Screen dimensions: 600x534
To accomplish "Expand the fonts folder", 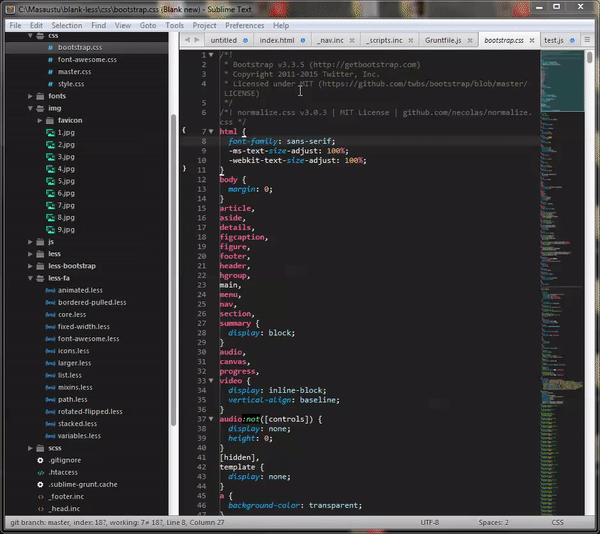I will click(x=30, y=96).
